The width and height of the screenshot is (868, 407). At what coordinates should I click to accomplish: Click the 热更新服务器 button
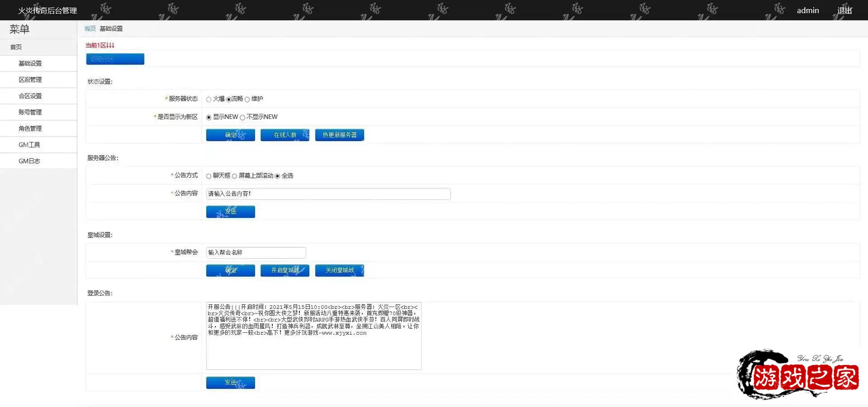pyautogui.click(x=339, y=134)
